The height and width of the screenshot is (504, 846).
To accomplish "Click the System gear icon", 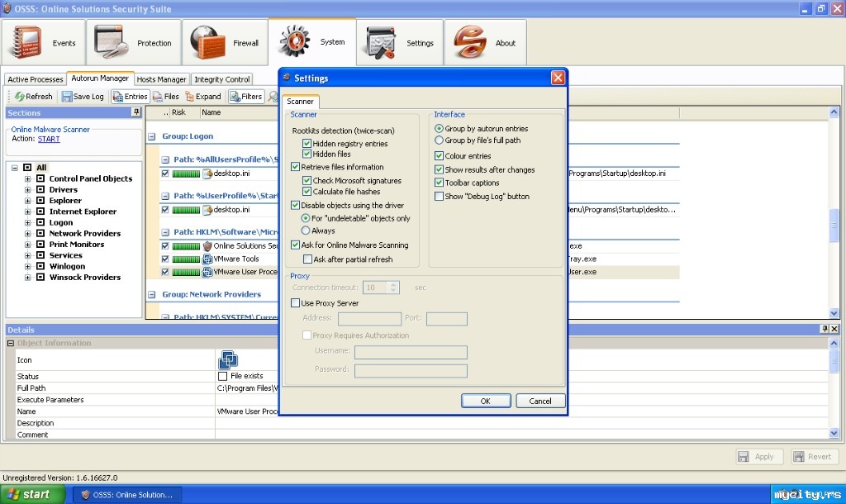I will pos(294,41).
